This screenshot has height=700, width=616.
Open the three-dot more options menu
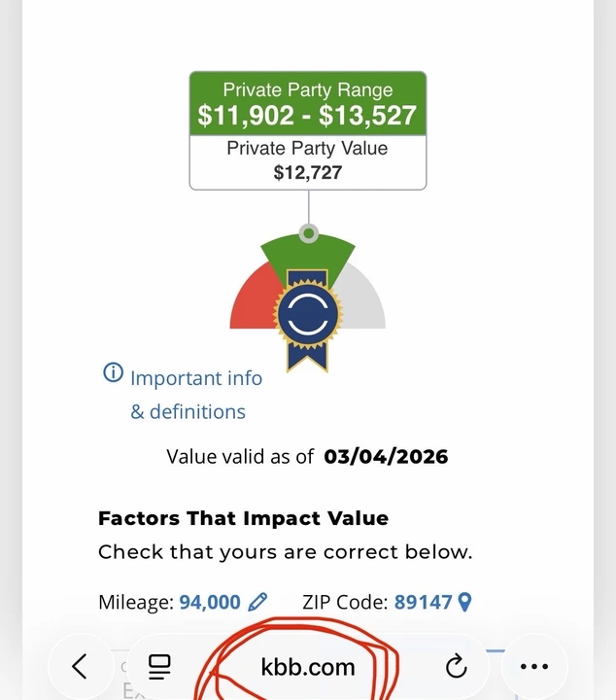click(x=534, y=667)
